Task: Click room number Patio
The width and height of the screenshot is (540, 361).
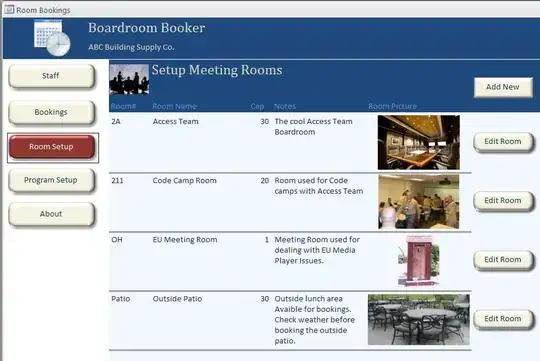Action: tap(121, 299)
